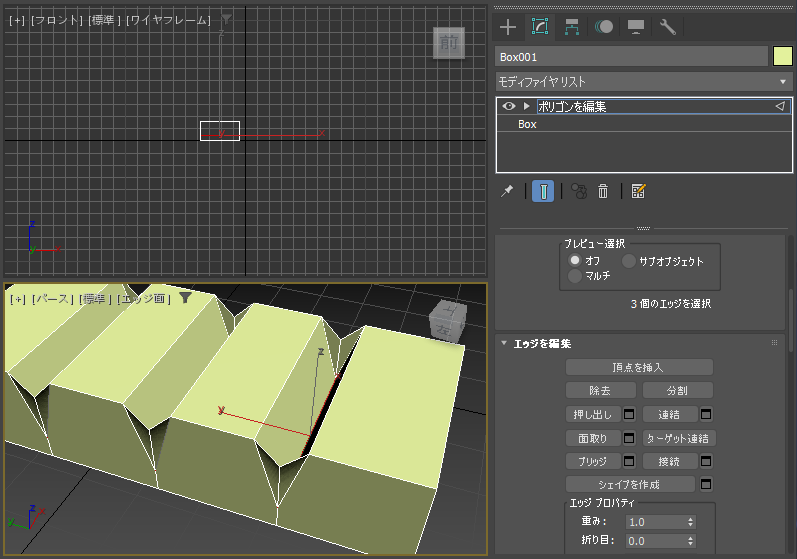Click the 頂点を挿入 button
Screen dimensions: 797x559
639,367
